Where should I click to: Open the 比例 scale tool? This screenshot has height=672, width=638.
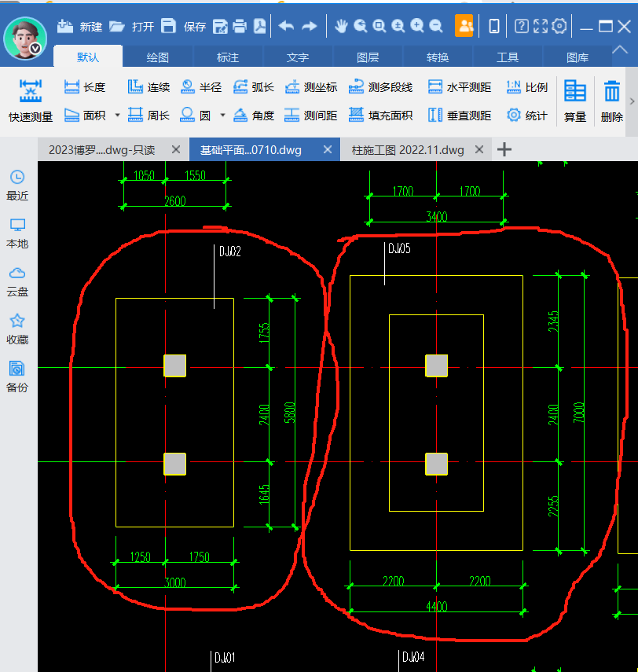[x=526, y=87]
